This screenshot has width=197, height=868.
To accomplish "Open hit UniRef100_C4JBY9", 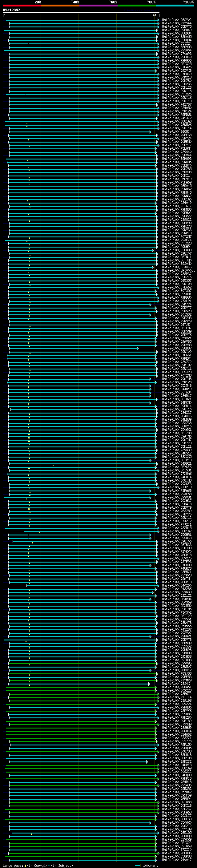I will (176, 389).
